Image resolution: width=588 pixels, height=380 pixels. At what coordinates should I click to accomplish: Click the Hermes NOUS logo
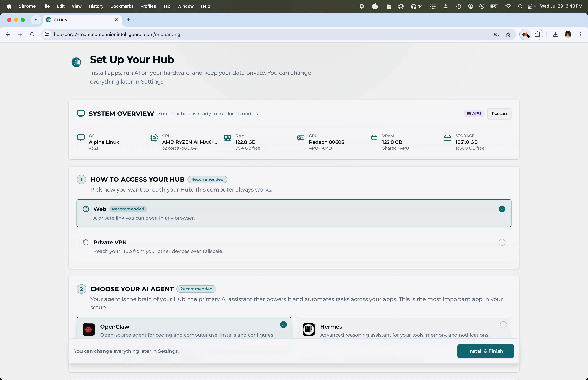308,329
